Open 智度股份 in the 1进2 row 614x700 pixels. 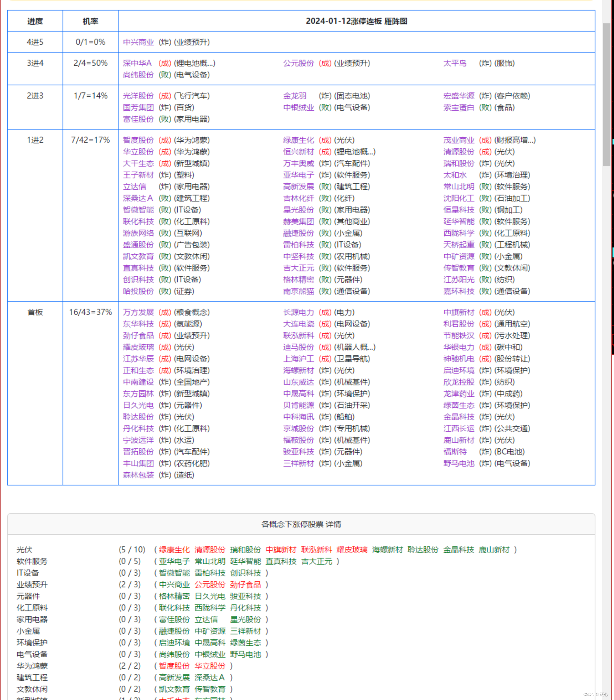point(138,140)
